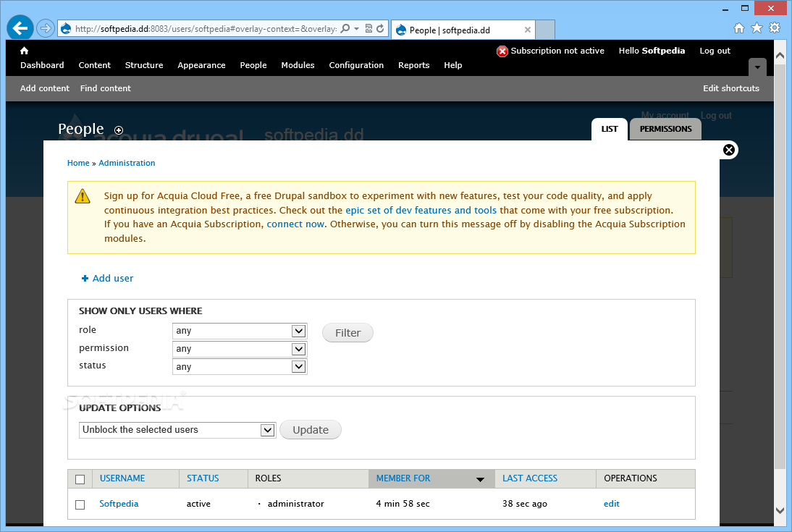Viewport: 792px width, 532px height.
Task: Click the Filter button
Action: click(x=348, y=333)
